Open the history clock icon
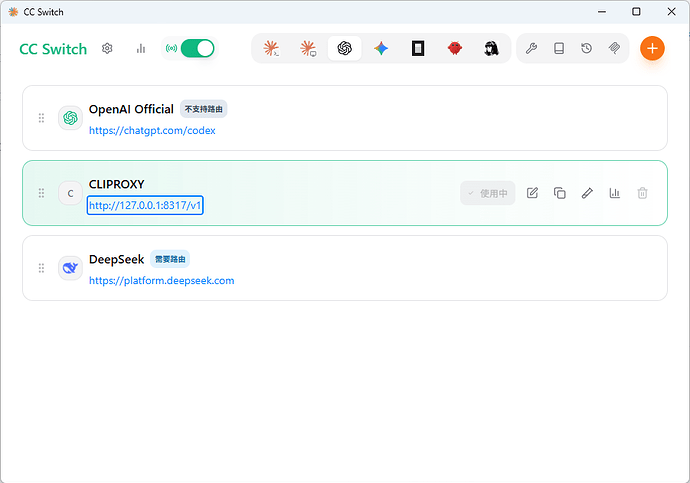 point(587,48)
